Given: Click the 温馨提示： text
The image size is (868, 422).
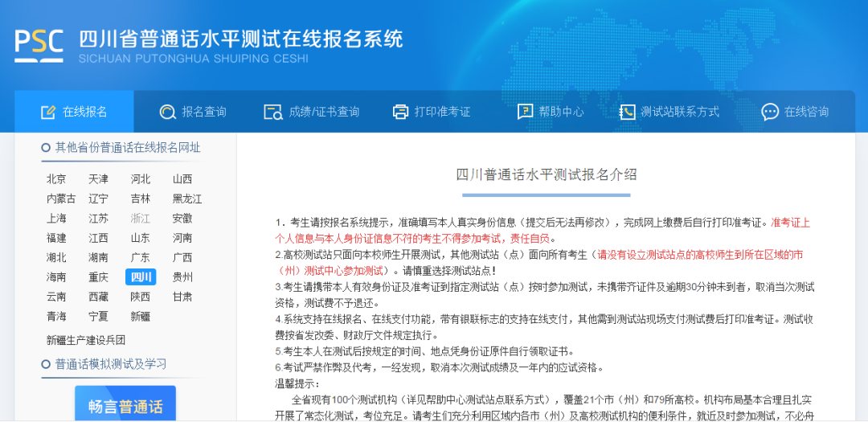Looking at the screenshot, I should [297, 383].
